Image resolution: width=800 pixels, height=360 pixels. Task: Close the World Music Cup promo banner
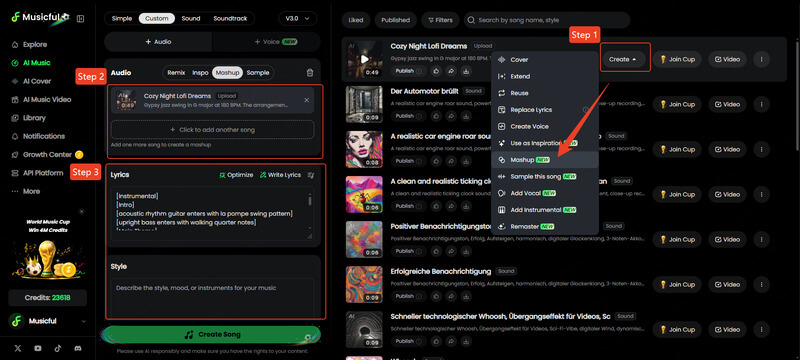(82, 212)
